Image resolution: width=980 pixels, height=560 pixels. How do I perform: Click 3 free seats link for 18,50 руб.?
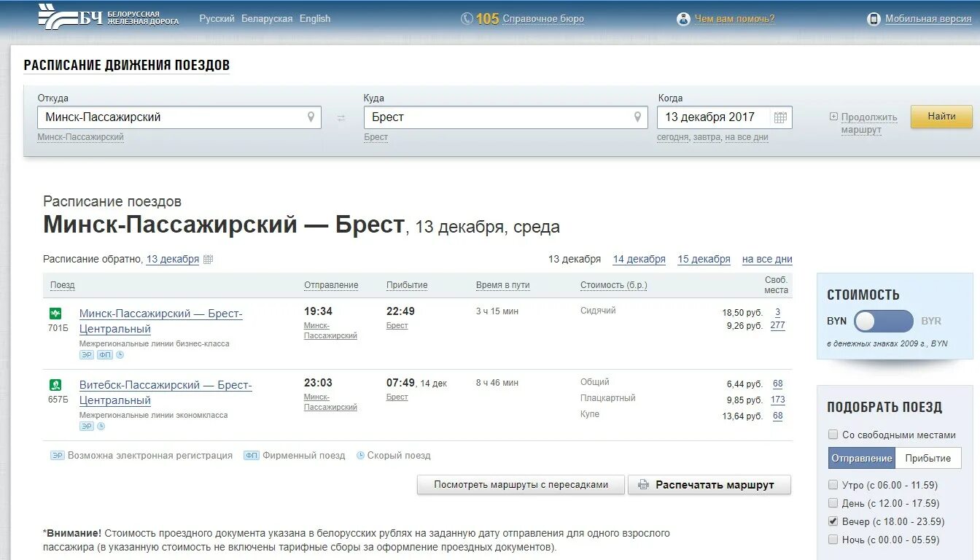coord(777,312)
